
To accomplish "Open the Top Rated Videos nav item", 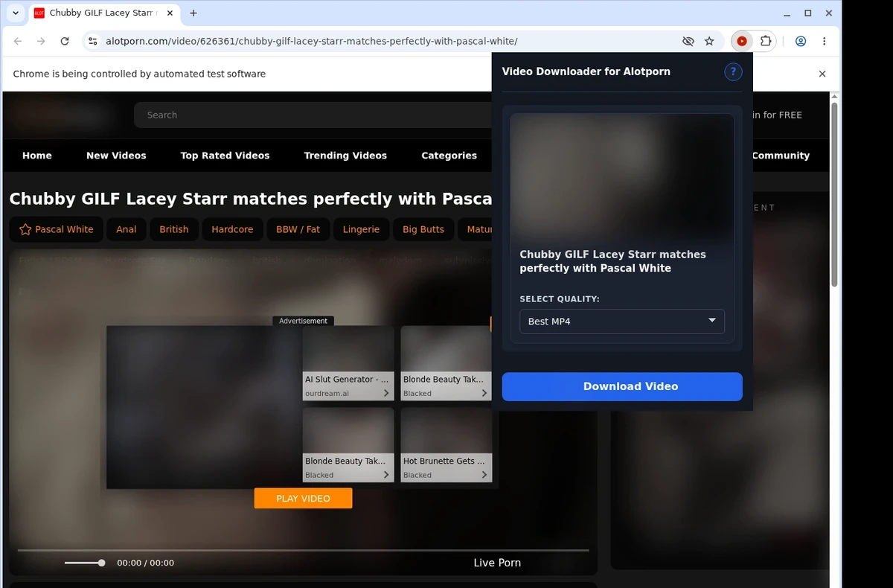I will pyautogui.click(x=225, y=156).
